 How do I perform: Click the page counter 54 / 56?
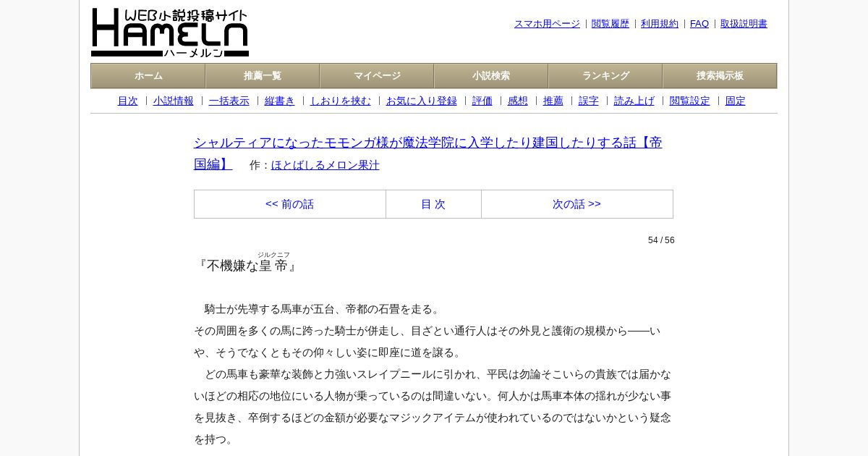(x=661, y=240)
